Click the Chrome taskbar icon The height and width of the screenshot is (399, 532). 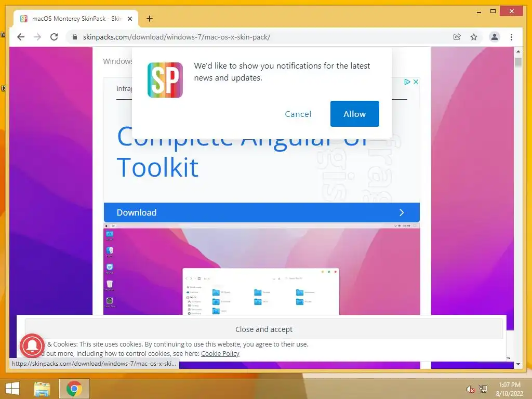click(x=74, y=389)
